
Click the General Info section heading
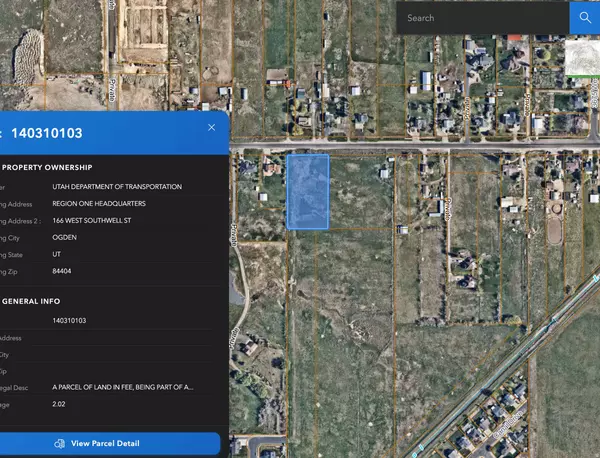(36, 300)
